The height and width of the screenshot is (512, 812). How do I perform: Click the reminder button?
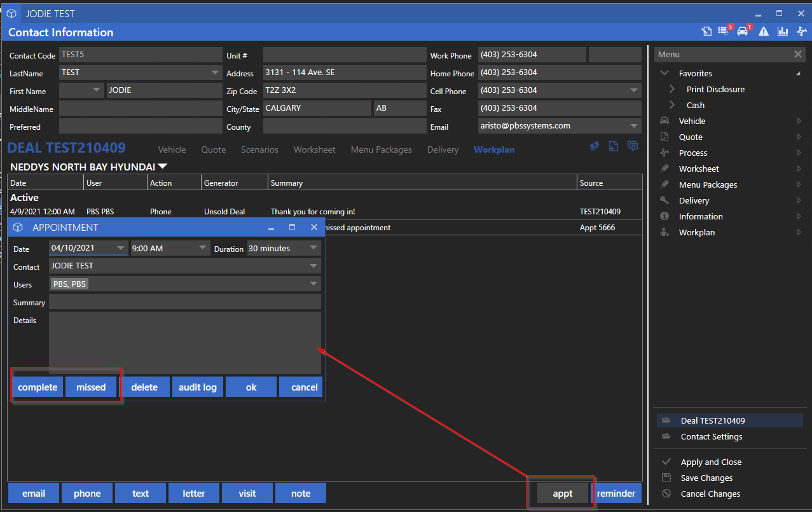[616, 493]
